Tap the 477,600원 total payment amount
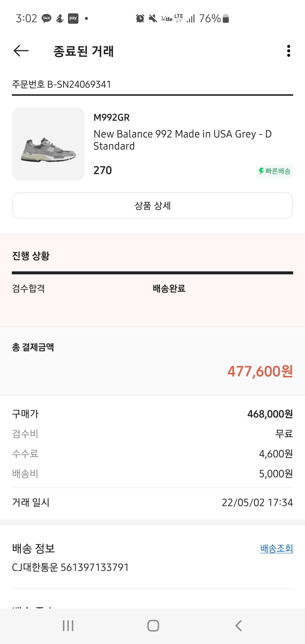This screenshot has width=305, height=644. 260,371
